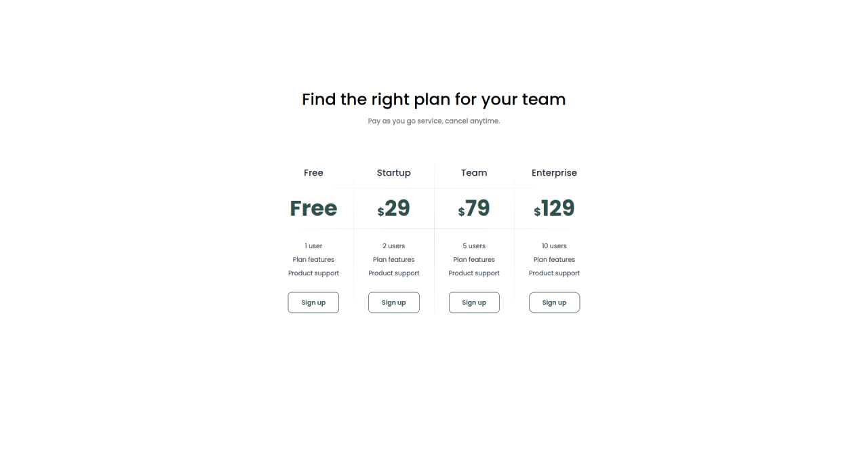Click the Plan features text under Team
Screen dimensions: 868x449
click(x=474, y=259)
